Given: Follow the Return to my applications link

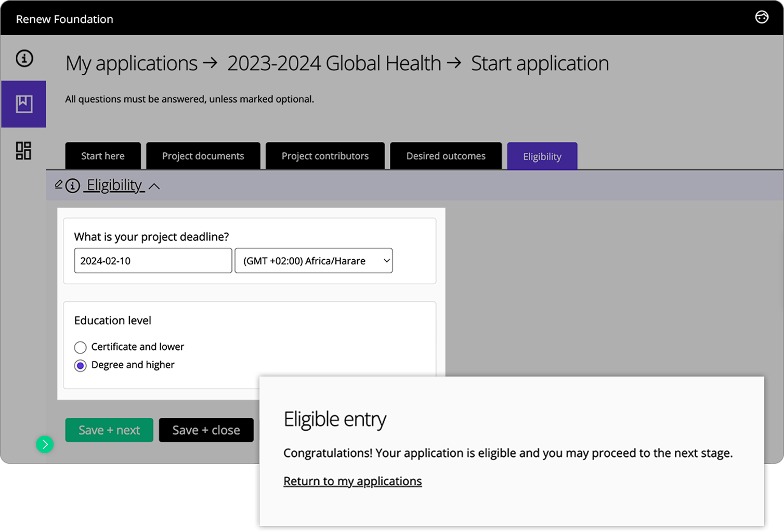Looking at the screenshot, I should tap(352, 481).
